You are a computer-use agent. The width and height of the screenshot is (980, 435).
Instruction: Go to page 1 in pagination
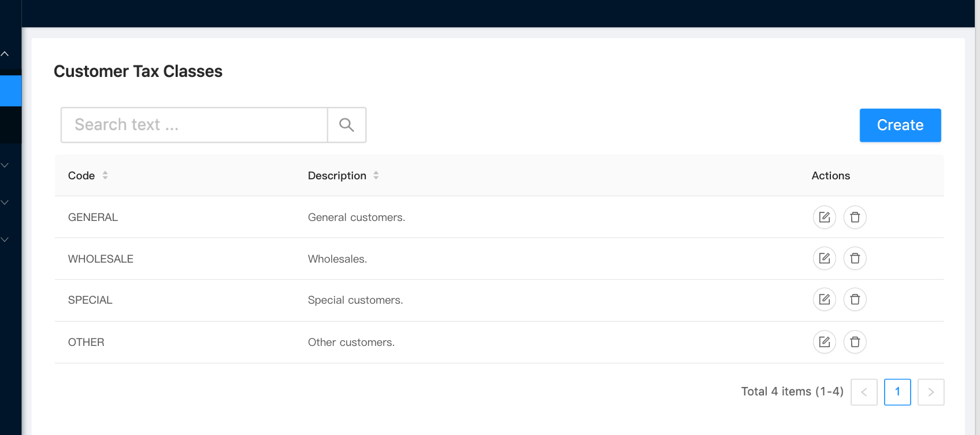click(897, 392)
